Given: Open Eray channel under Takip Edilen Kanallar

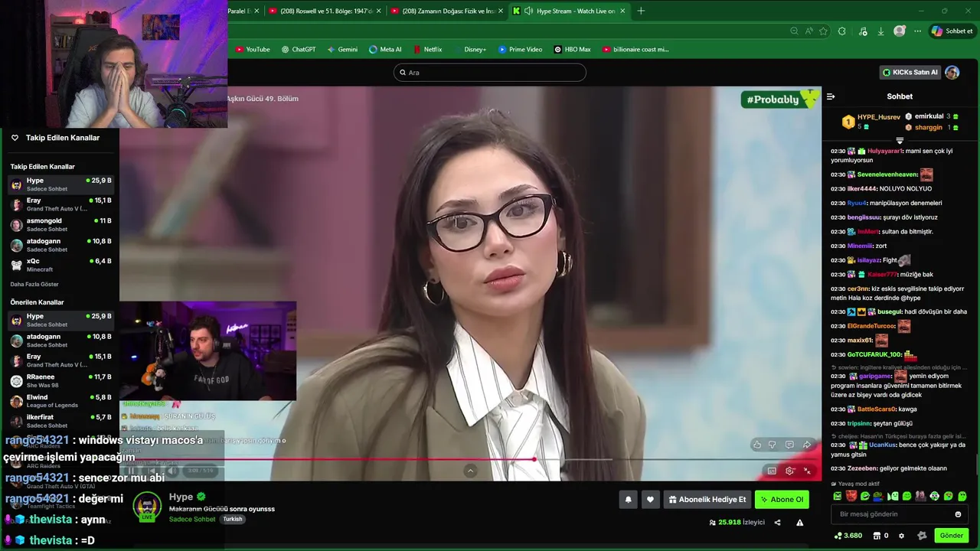Looking at the screenshot, I should pyautogui.click(x=61, y=204).
